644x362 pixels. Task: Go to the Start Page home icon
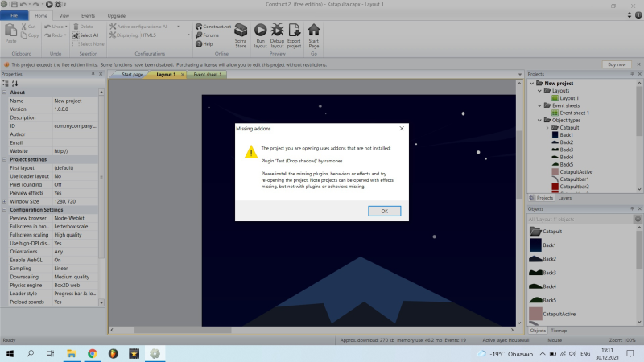click(x=314, y=30)
